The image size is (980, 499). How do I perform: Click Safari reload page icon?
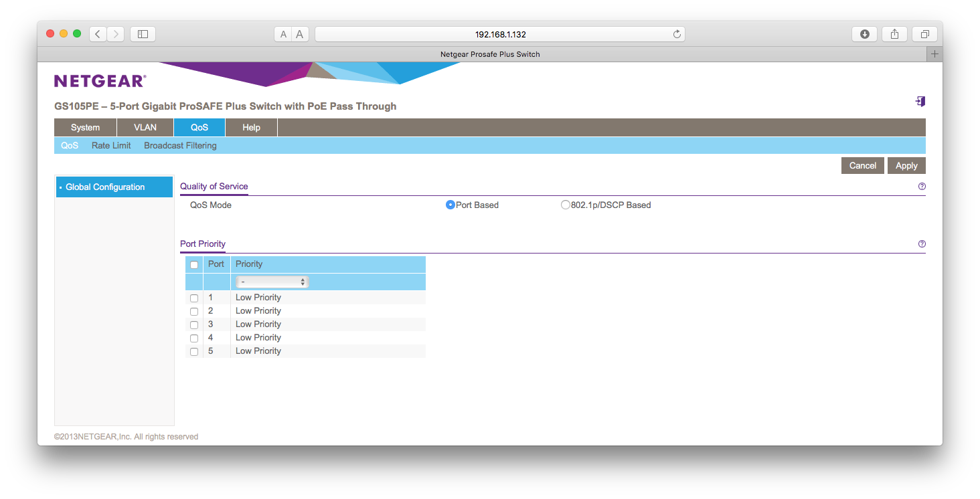coord(677,34)
